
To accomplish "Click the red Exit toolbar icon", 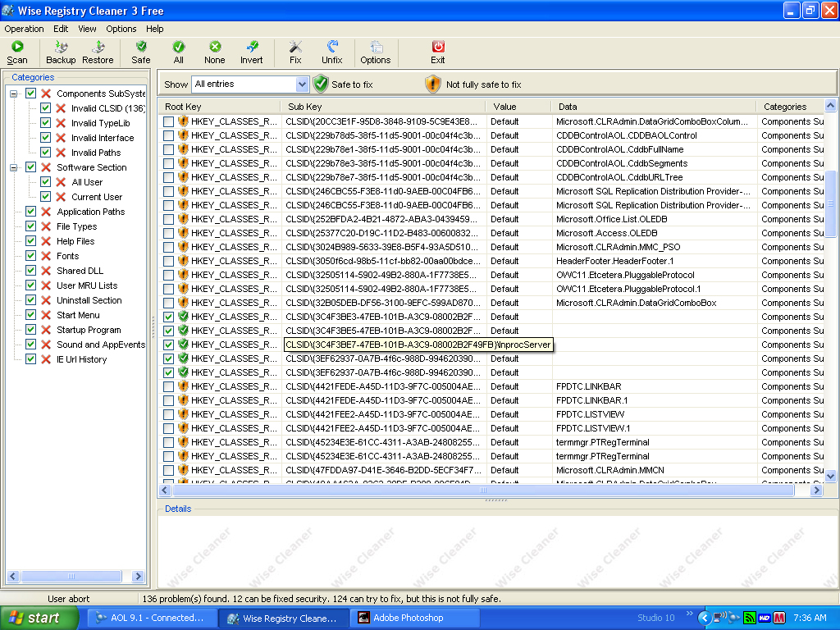I will 438,47.
